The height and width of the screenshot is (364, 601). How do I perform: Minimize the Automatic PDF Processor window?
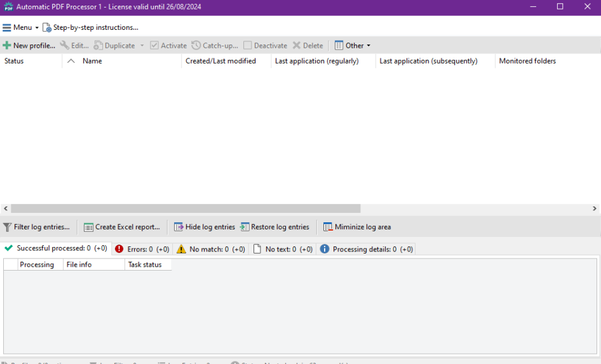pyautogui.click(x=533, y=7)
